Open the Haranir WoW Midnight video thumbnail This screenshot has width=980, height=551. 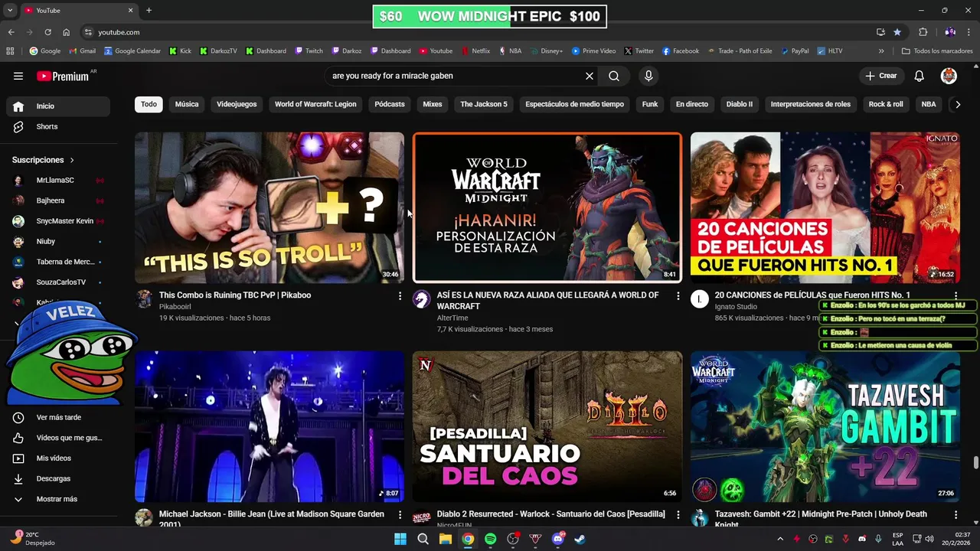547,207
